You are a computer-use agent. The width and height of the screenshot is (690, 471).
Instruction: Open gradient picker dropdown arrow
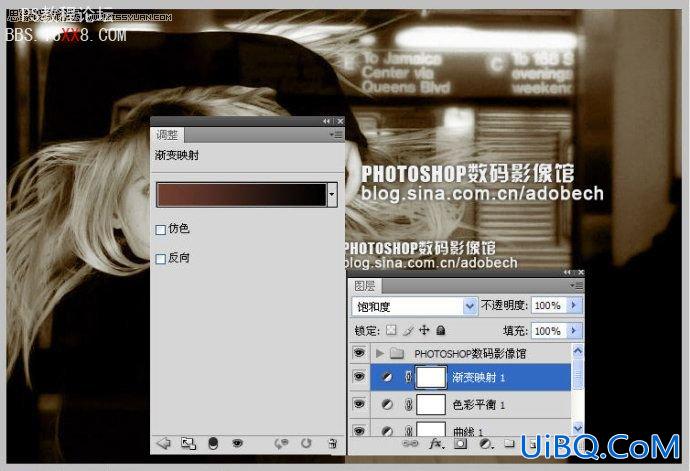click(x=332, y=194)
